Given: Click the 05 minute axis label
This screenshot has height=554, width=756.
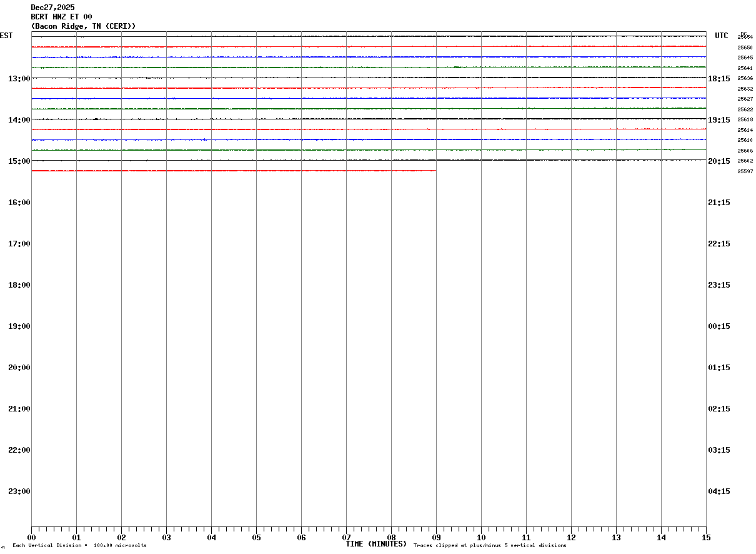Looking at the screenshot, I should 256,538.
